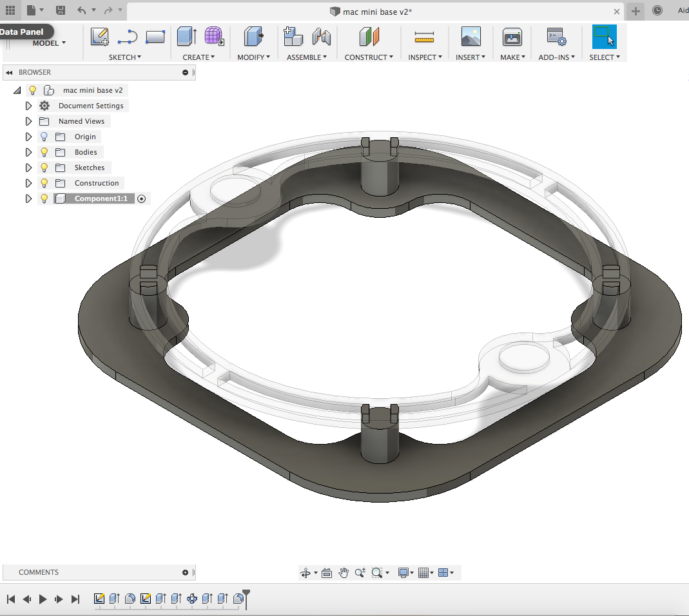The image size is (689, 616).
Task: Play the timeline history
Action: 43,599
